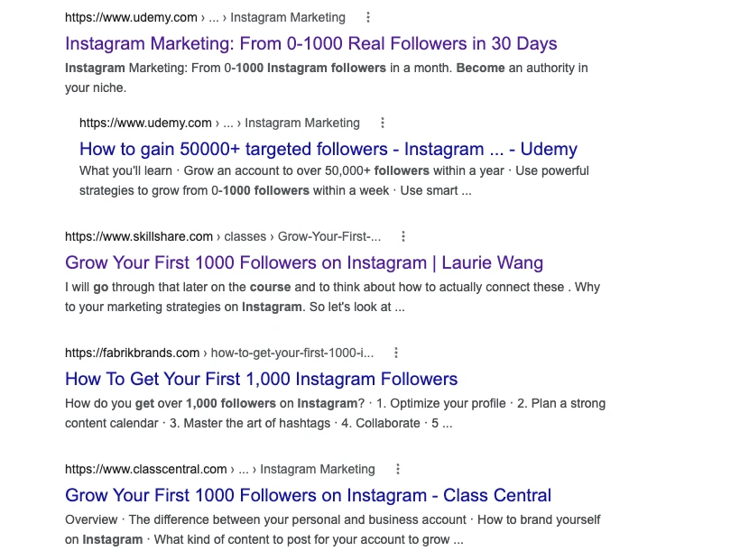Click the fabrikbrands.com URL breadcrumb

(x=132, y=353)
